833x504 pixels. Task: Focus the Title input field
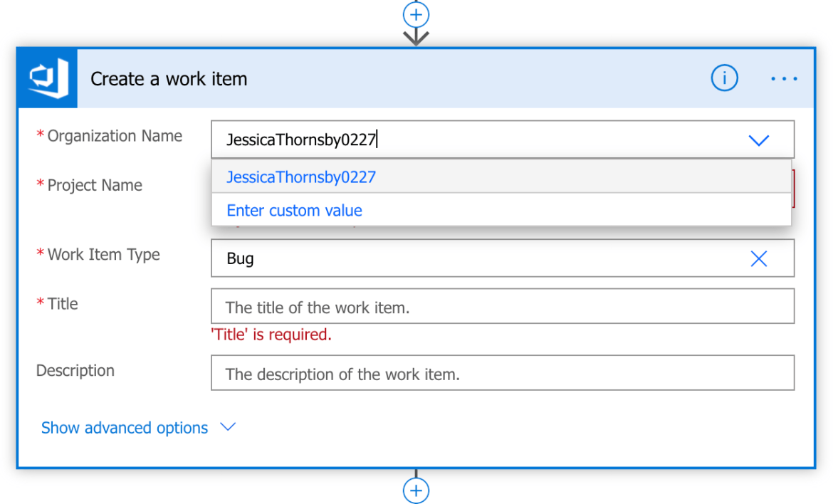502,308
